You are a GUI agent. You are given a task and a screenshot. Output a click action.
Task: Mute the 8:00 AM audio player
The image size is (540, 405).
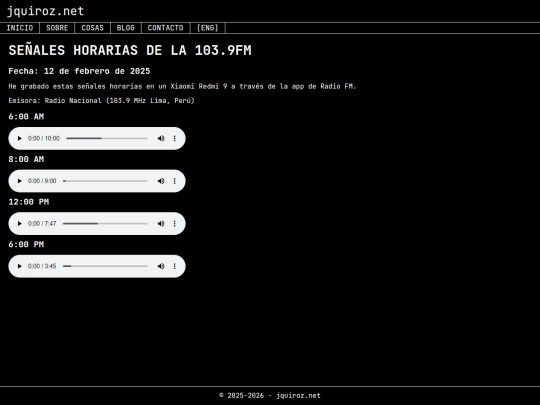161,181
